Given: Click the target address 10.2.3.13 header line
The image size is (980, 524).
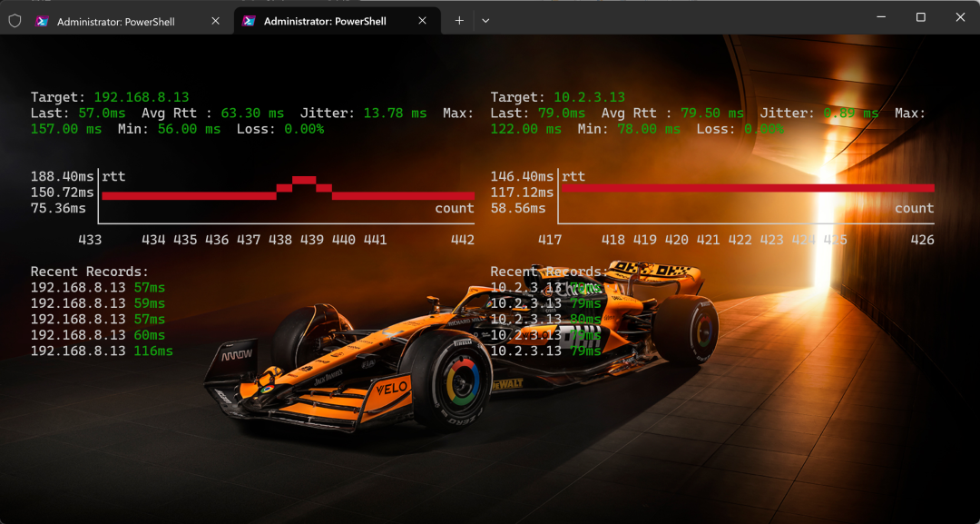Looking at the screenshot, I should point(557,97).
